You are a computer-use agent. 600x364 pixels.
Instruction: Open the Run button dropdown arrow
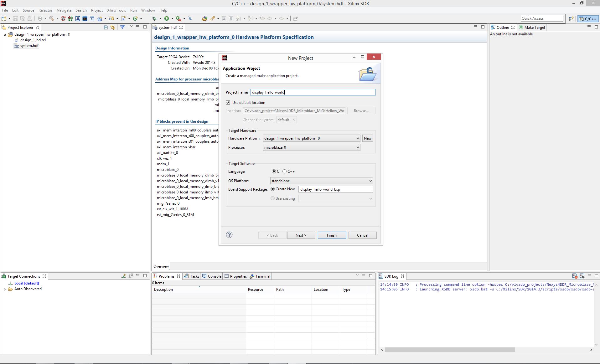172,19
